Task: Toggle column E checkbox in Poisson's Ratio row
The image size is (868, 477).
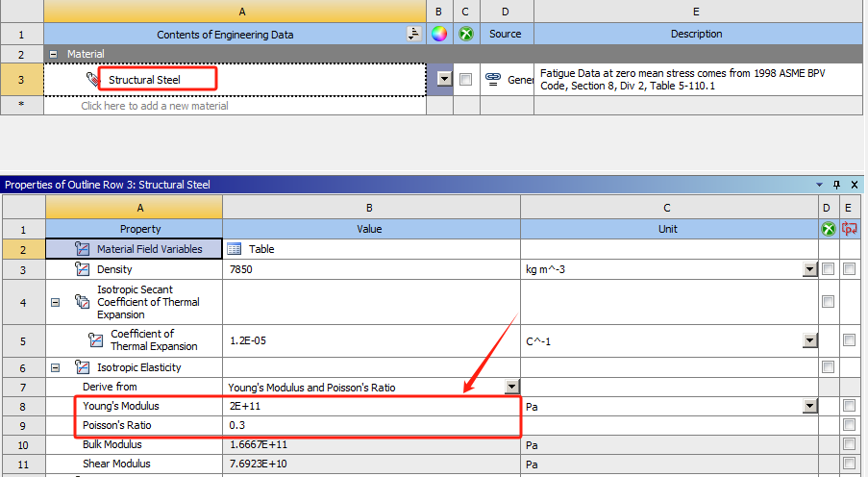Action: click(849, 425)
